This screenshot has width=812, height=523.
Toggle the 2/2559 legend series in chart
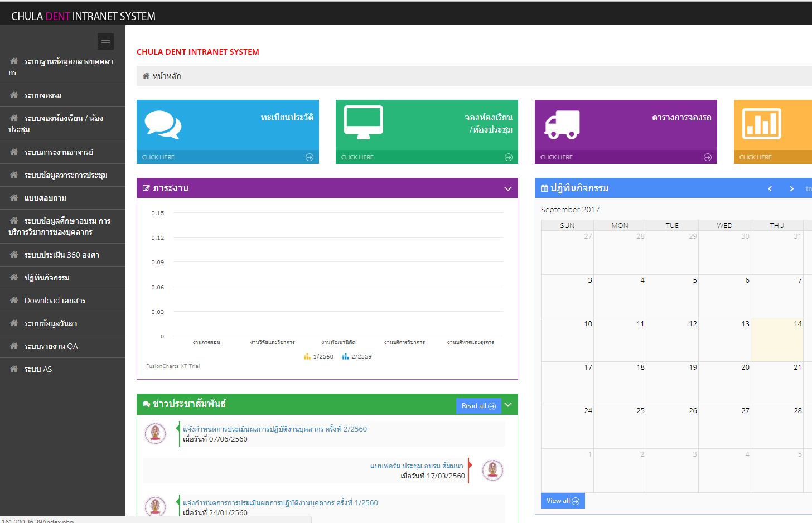click(357, 356)
